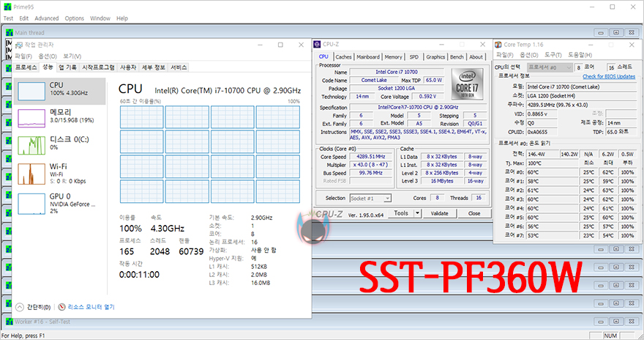The height and width of the screenshot is (340, 644).
Task: Open 파일(F) menu in Task Manager
Action: click(x=23, y=56)
